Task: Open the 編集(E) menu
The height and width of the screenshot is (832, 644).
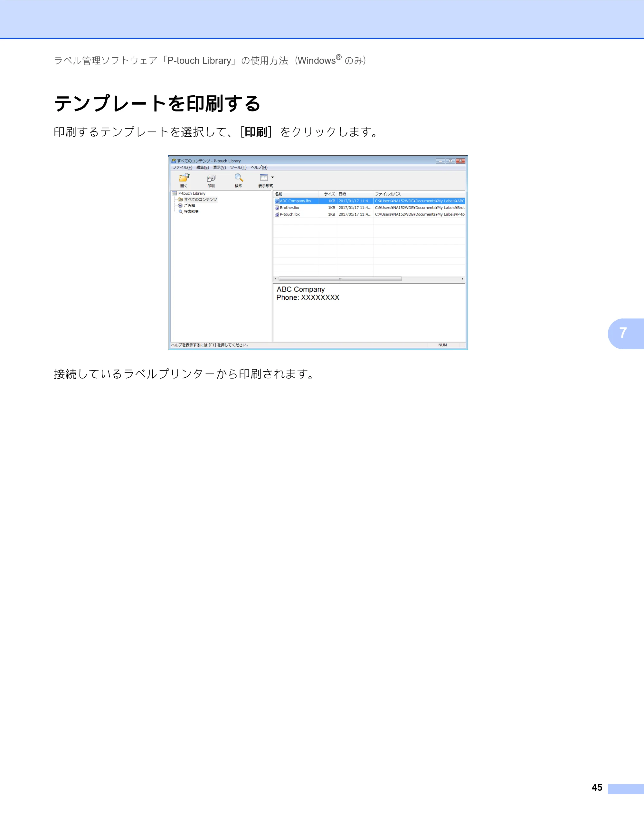Action: [x=203, y=168]
